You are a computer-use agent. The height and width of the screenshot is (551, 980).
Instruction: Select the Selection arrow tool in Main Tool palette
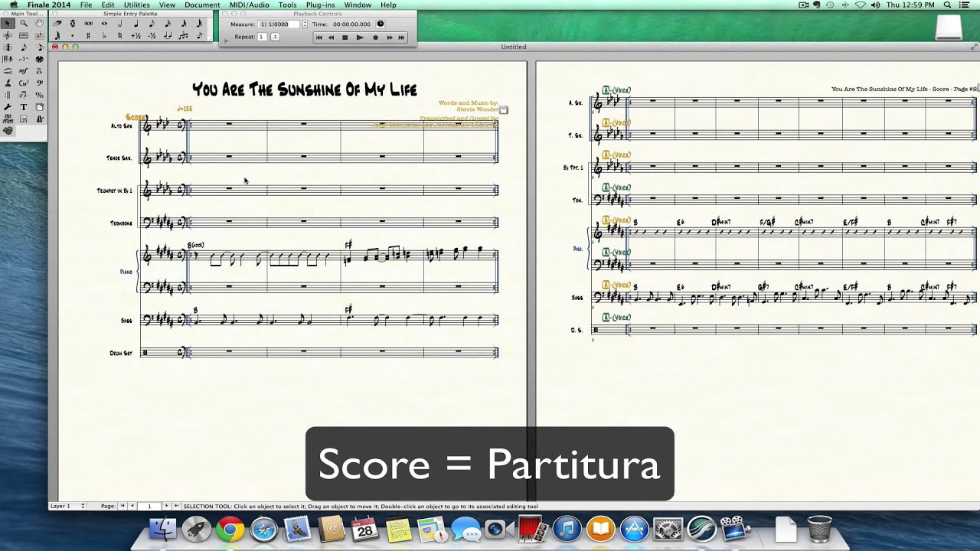click(8, 24)
